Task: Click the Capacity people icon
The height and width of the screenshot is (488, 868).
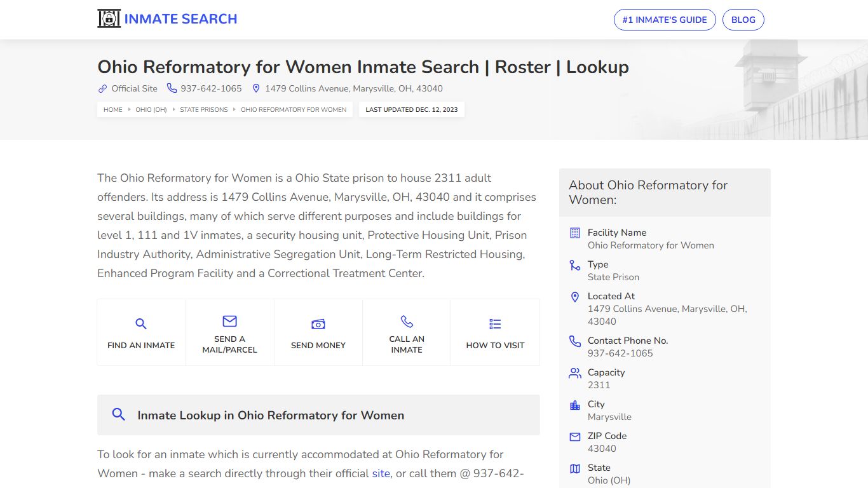Action: [x=575, y=373]
